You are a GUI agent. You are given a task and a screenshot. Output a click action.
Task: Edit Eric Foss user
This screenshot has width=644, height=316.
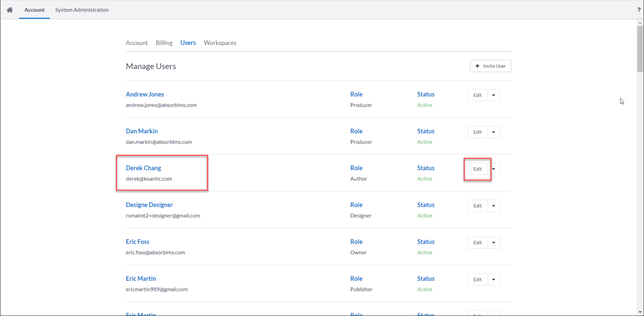(x=478, y=243)
